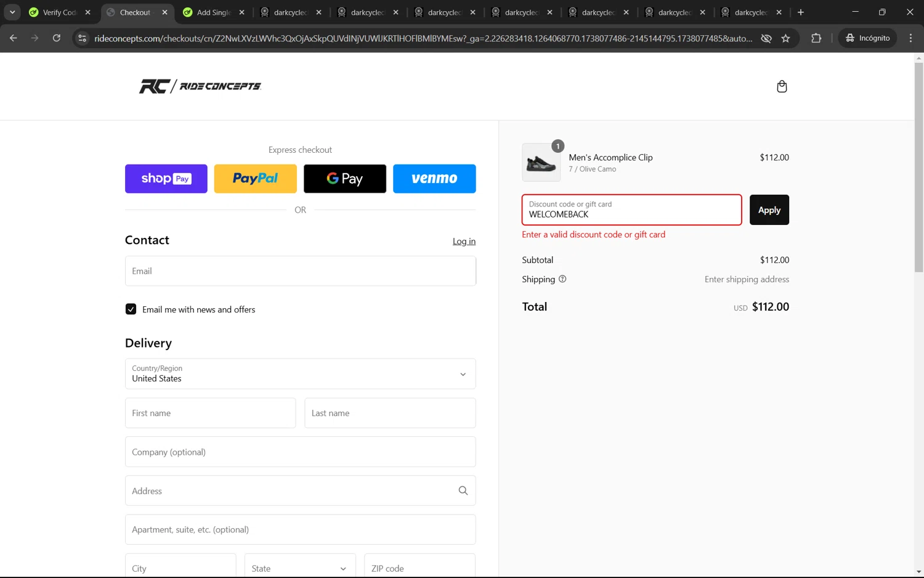
Task: Click the discount code WELCOMEBACK field
Action: point(631,210)
